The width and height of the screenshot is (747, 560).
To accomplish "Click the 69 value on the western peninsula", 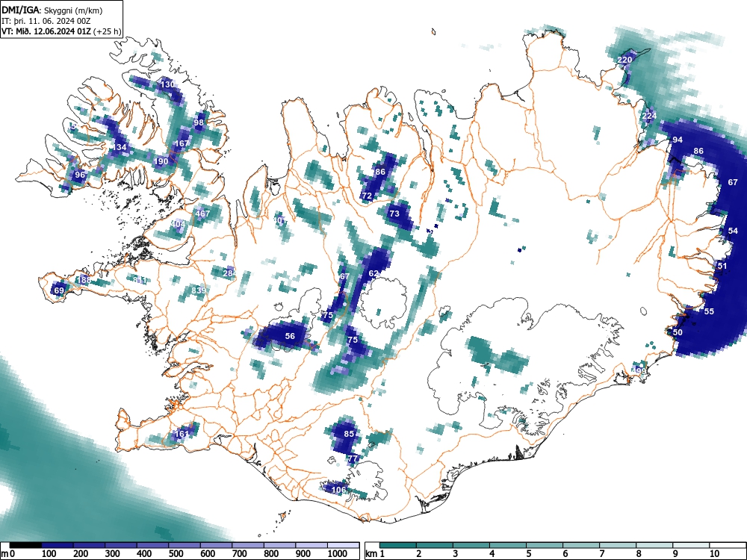I will coord(58,290).
